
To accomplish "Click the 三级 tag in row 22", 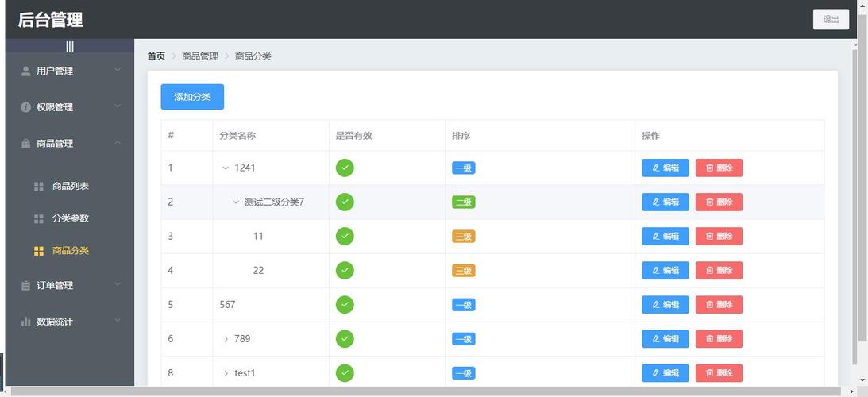I will 463,271.
